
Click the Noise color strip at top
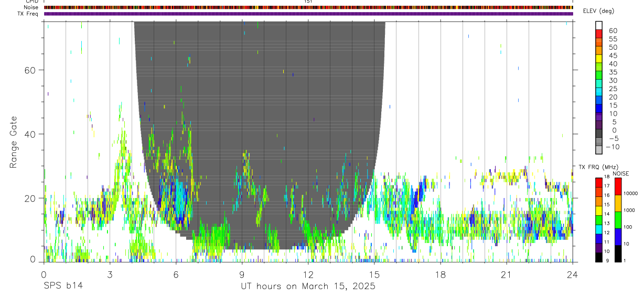(308, 7)
